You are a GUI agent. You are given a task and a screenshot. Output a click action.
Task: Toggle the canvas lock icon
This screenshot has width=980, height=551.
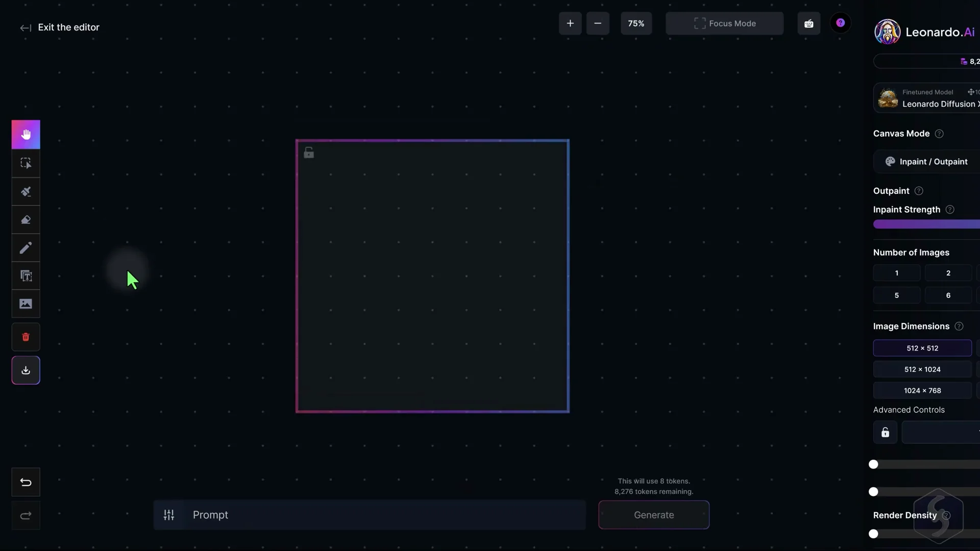pyautogui.click(x=308, y=152)
